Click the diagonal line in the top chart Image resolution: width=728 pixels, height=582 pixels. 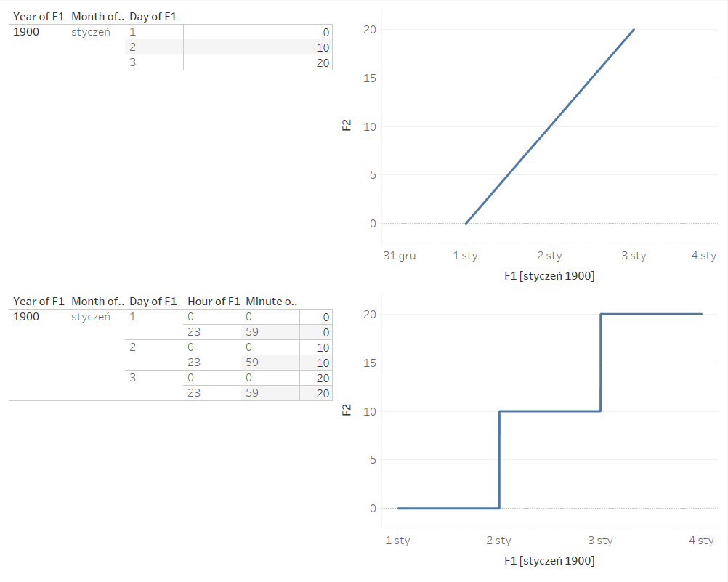[x=550, y=126]
